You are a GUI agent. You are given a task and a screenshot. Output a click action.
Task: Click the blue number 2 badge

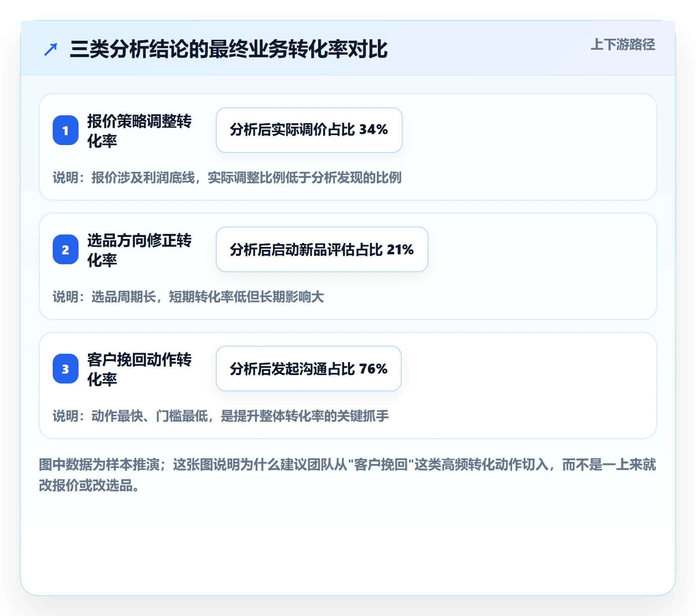[66, 249]
